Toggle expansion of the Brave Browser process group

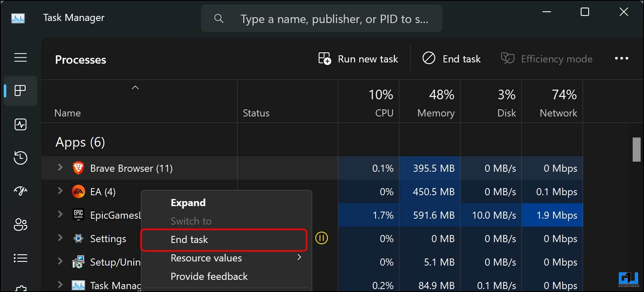pos(60,168)
